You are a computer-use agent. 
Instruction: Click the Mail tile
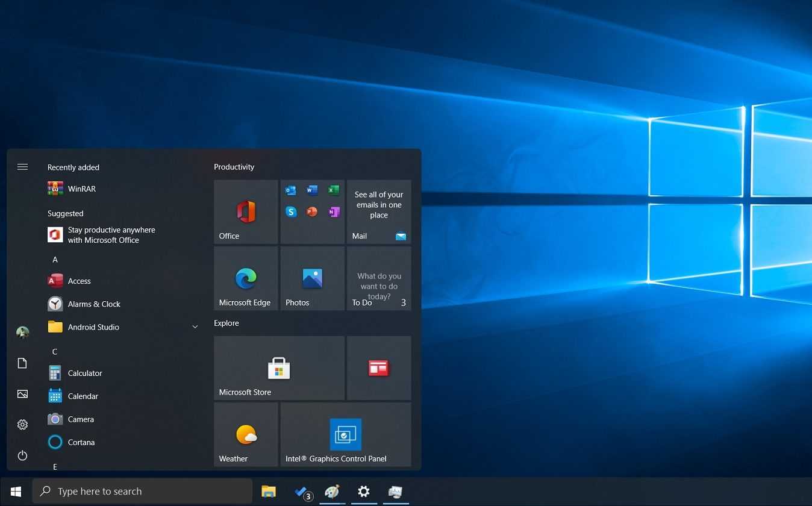379,212
